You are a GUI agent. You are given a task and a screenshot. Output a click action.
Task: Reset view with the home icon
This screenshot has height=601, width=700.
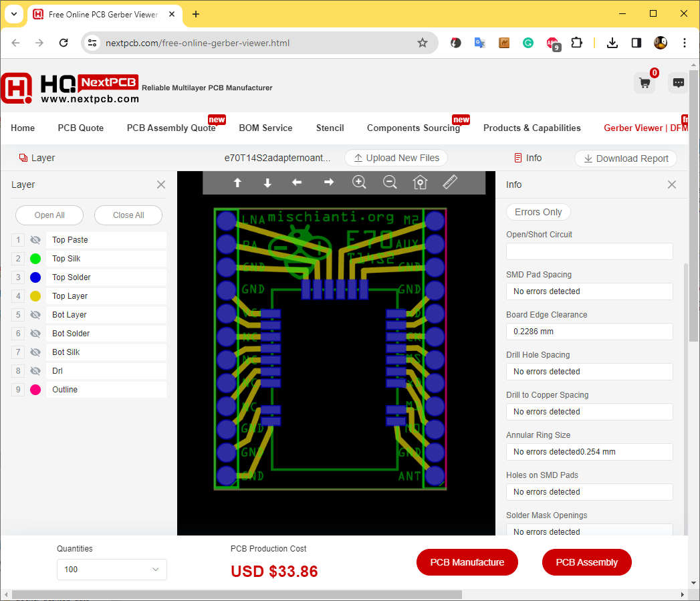point(420,182)
